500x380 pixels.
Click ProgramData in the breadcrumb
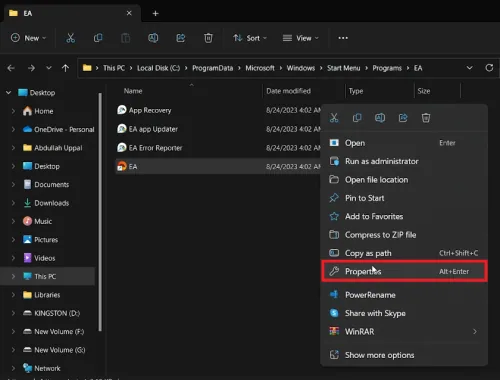(x=212, y=68)
